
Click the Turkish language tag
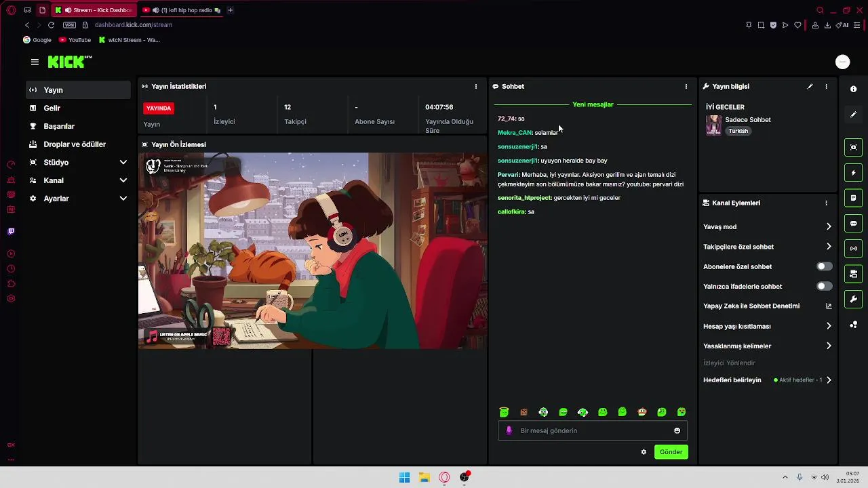tap(738, 131)
